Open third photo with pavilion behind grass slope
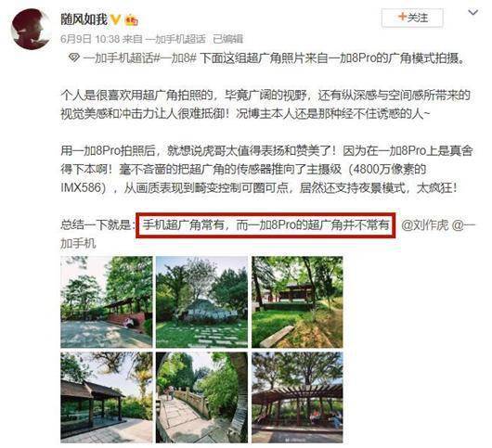The width and height of the screenshot is (492, 448). click(x=297, y=301)
